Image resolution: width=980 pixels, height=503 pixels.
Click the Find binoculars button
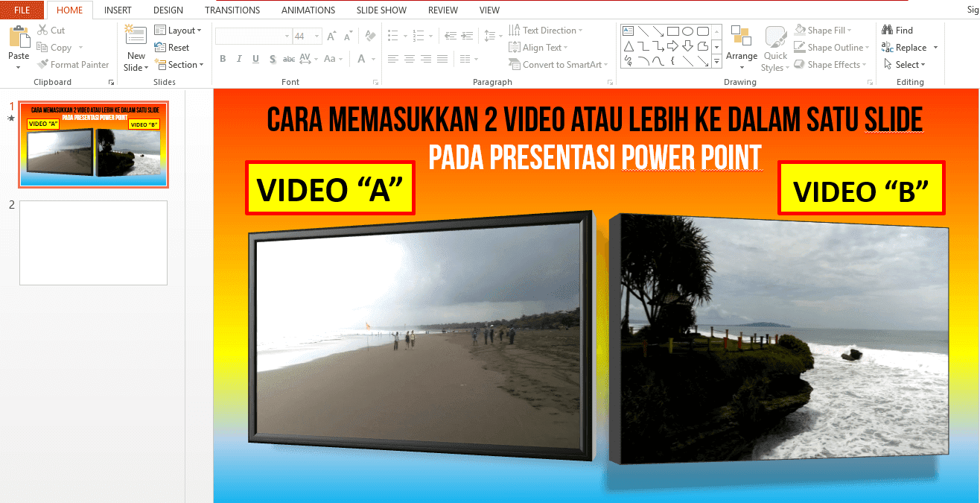click(897, 31)
